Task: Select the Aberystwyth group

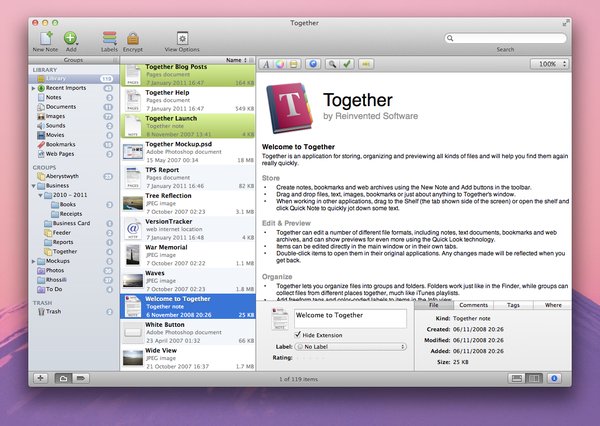Action: click(x=74, y=176)
